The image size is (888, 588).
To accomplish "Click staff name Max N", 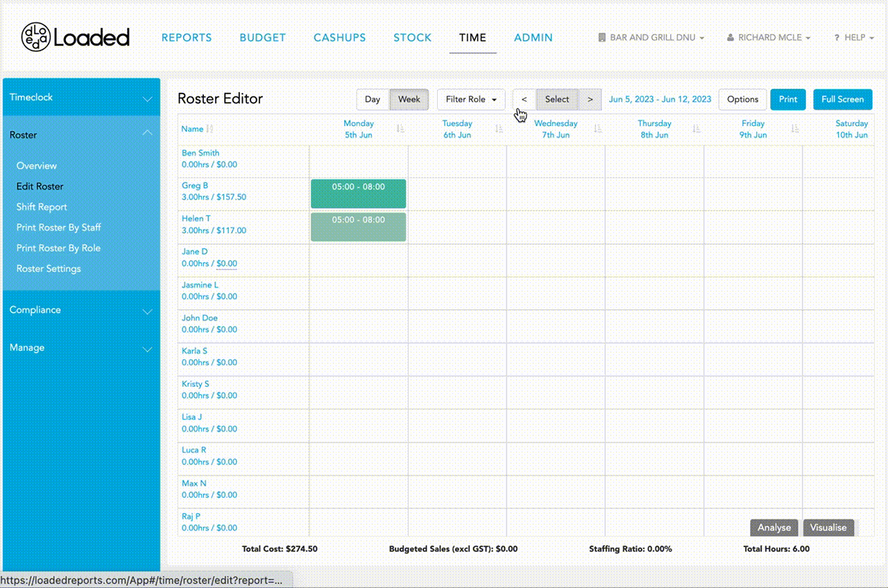I will click(194, 483).
